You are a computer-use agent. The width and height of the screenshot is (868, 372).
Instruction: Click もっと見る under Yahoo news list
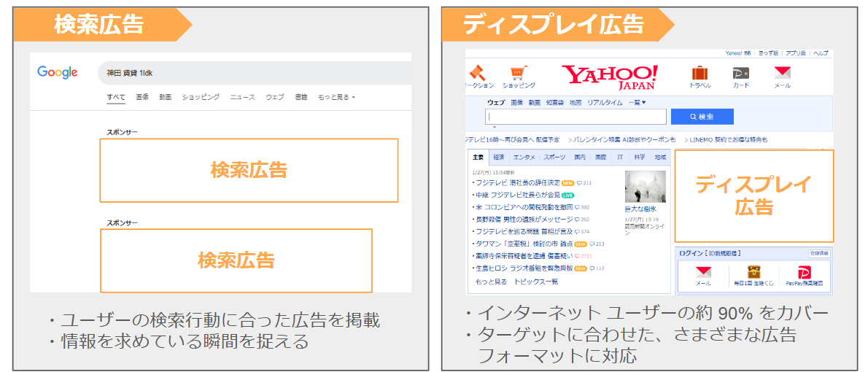491,282
